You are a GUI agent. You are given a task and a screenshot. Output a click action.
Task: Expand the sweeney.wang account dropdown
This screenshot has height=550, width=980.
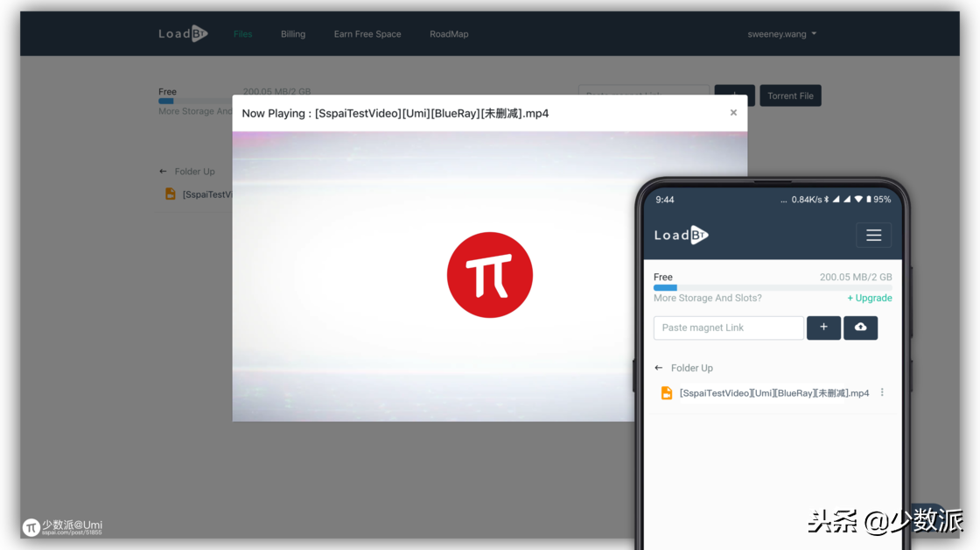tap(782, 34)
